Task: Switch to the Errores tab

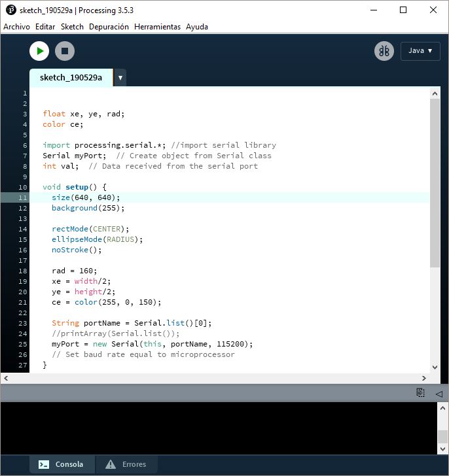Action: (x=127, y=464)
